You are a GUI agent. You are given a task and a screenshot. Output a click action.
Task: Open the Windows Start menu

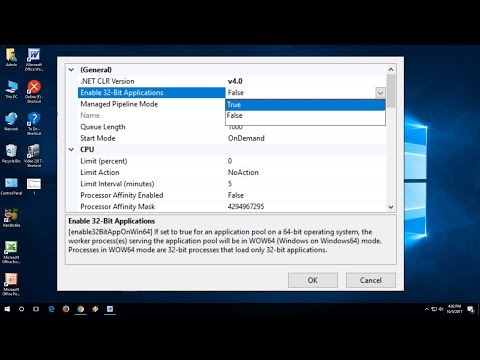click(7, 309)
